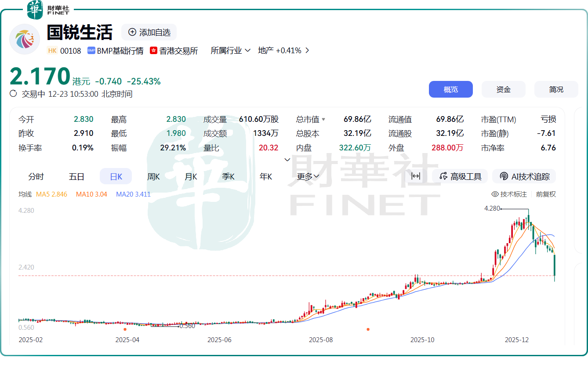Click the AI技术追踪 icon
The height and width of the screenshot is (365, 588).
click(x=504, y=176)
